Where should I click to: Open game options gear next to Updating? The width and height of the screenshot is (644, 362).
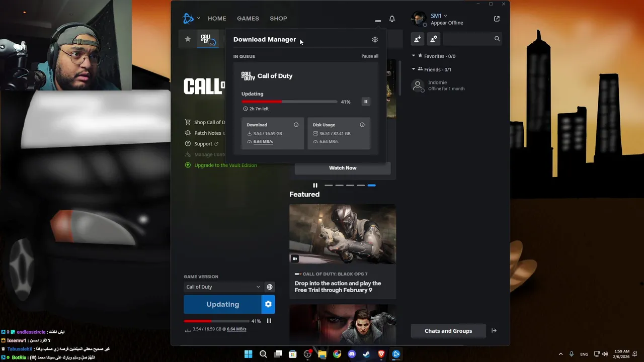tap(268, 304)
